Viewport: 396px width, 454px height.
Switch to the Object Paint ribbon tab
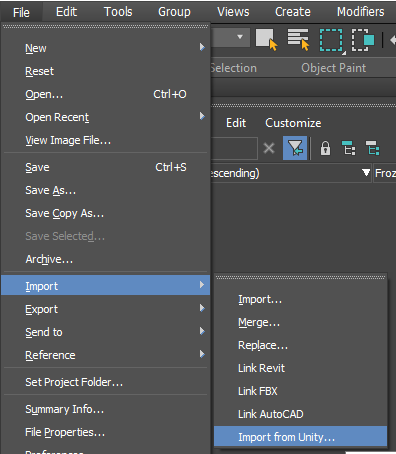tap(333, 68)
